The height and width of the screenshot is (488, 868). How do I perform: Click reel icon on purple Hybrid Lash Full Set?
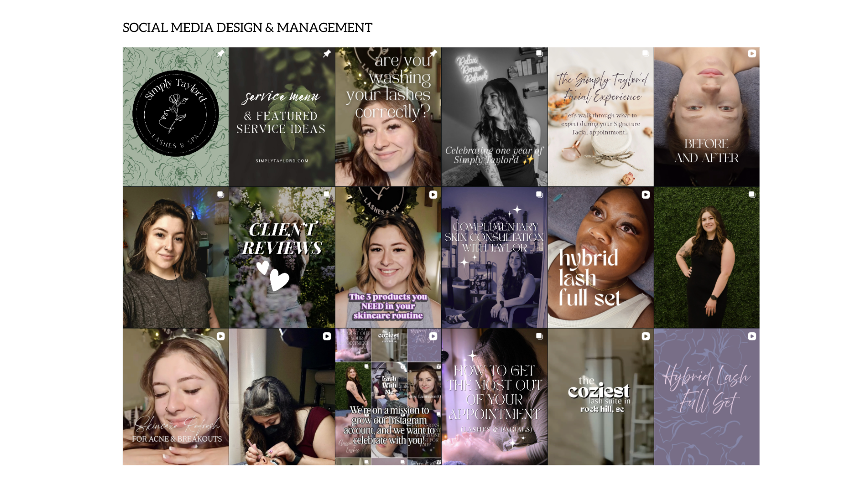(x=752, y=336)
